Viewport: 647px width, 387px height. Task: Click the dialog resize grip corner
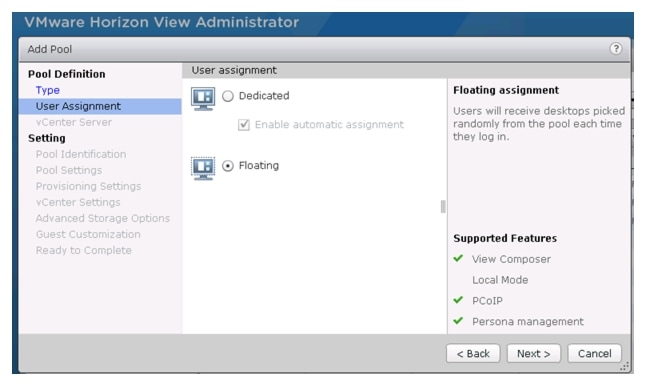[625, 366]
